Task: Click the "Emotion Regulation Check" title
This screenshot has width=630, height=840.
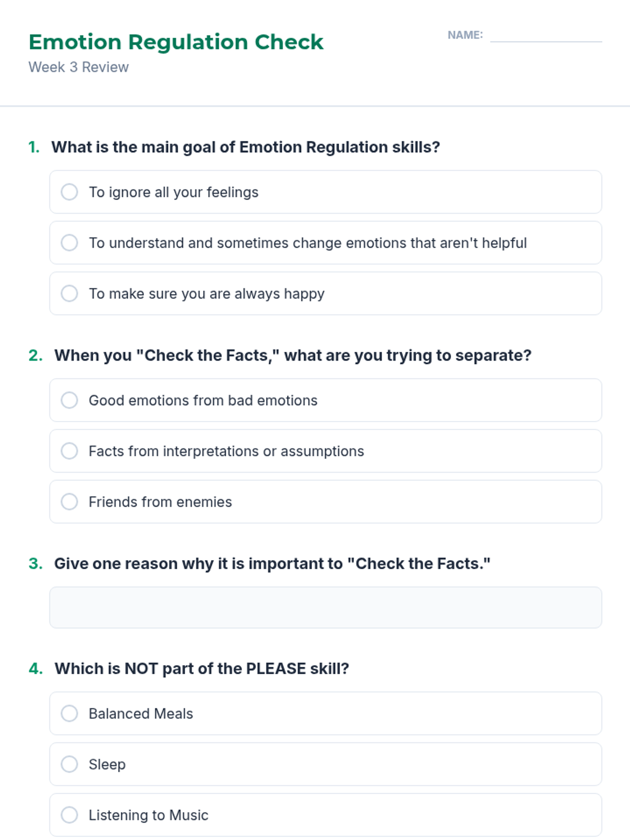Action: pyautogui.click(x=176, y=42)
